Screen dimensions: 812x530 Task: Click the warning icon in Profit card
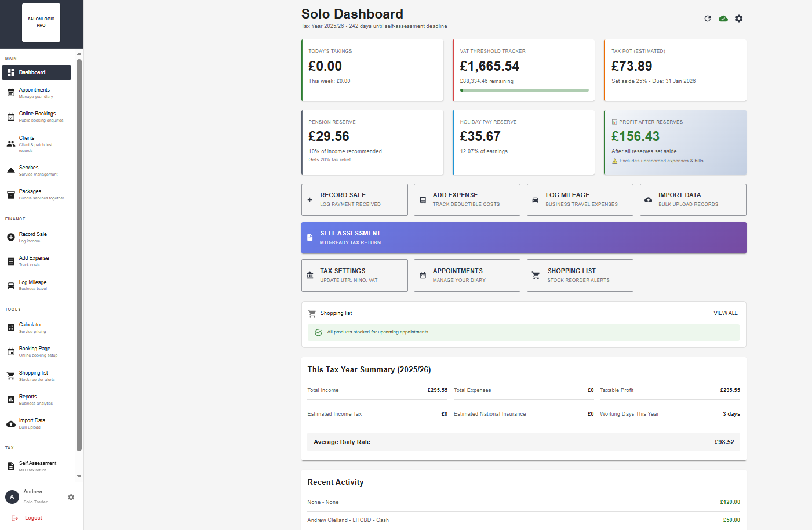coord(615,161)
